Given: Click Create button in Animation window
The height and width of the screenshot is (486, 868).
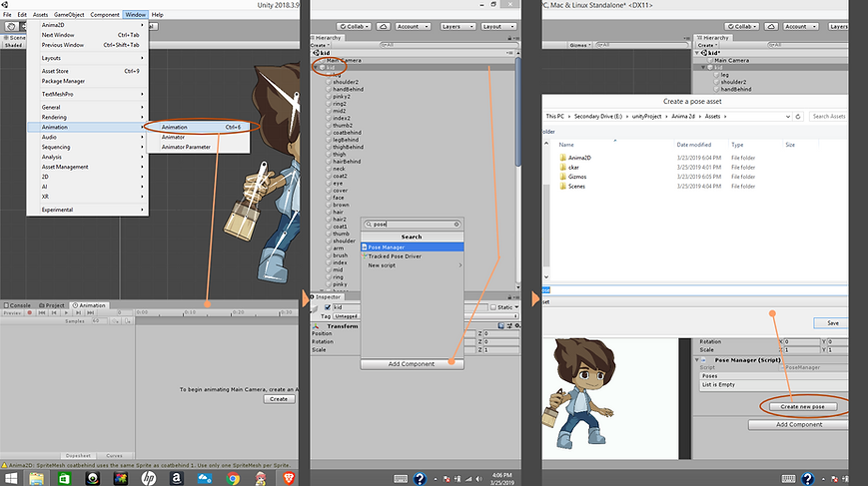Looking at the screenshot, I should (279, 398).
